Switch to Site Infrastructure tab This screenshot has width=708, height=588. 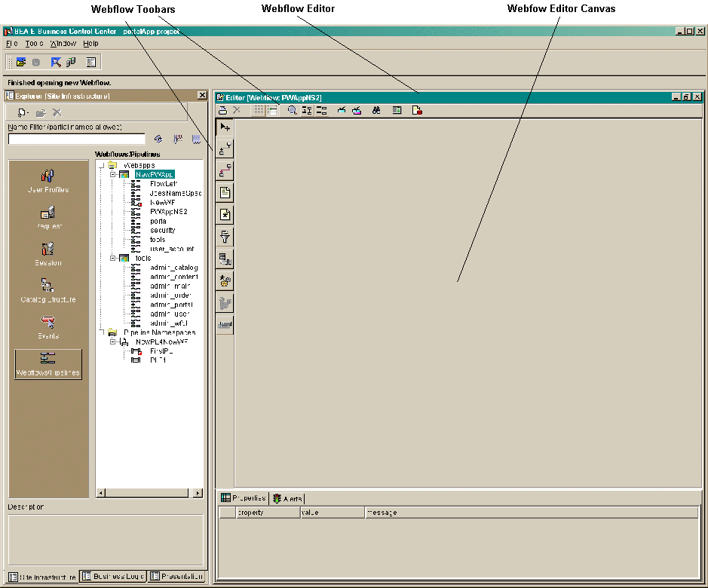[x=43, y=577]
